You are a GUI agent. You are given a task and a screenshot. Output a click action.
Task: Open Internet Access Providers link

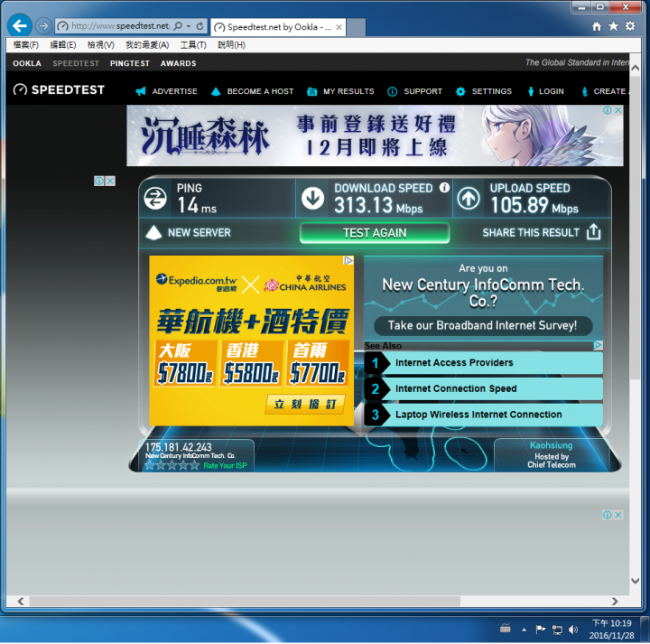pos(483,363)
